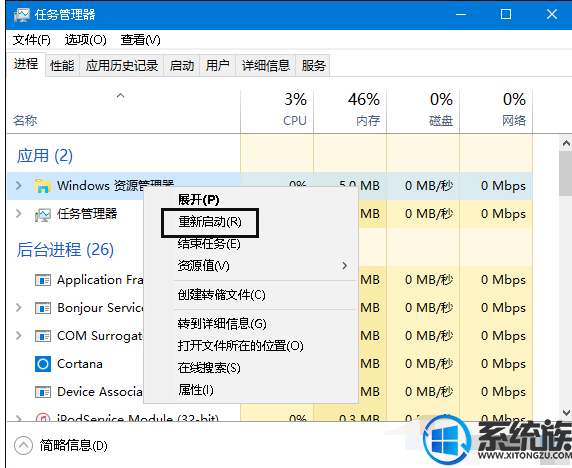
Task: Choose 展开(P) in the context menu
Action: pyautogui.click(x=251, y=200)
